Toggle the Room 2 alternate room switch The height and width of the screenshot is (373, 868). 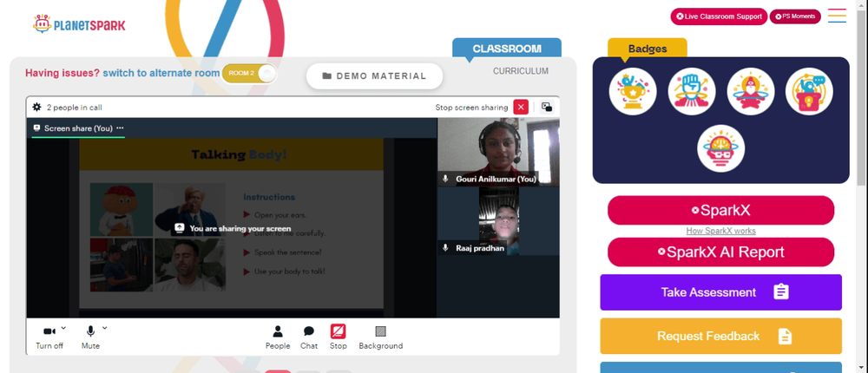(249, 74)
